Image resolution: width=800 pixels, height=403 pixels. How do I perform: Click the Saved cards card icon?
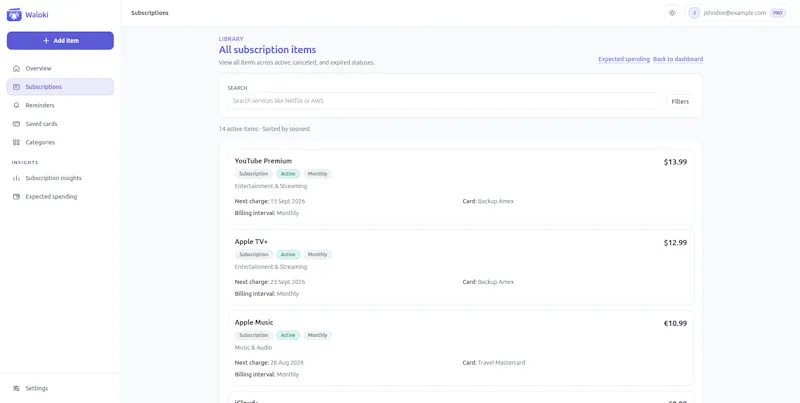pyautogui.click(x=16, y=124)
